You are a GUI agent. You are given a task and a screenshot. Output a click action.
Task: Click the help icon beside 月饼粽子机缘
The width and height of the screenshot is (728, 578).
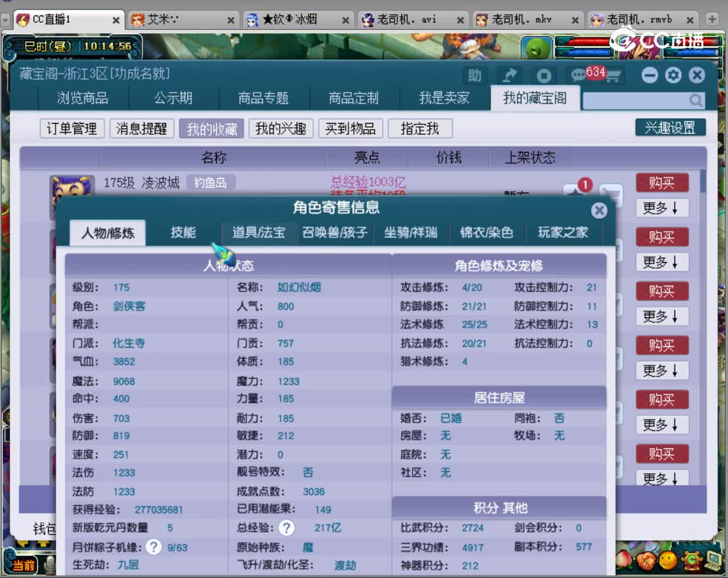(x=154, y=547)
